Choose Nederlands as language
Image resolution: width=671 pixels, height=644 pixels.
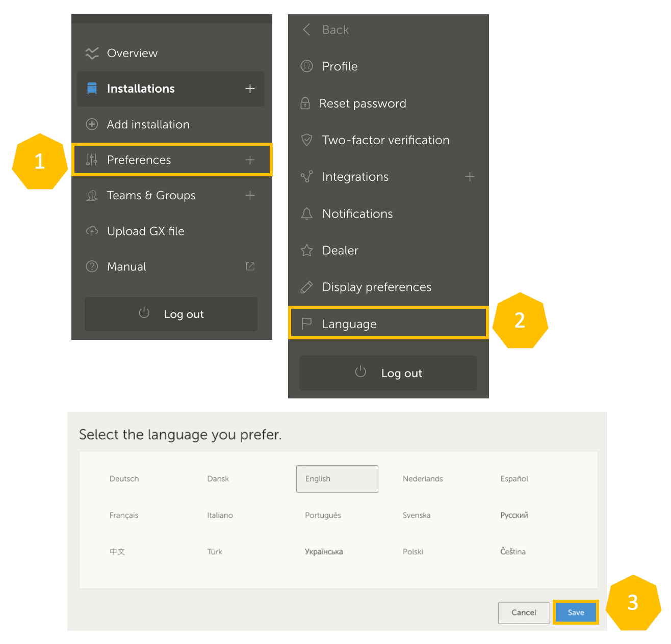[x=423, y=478]
